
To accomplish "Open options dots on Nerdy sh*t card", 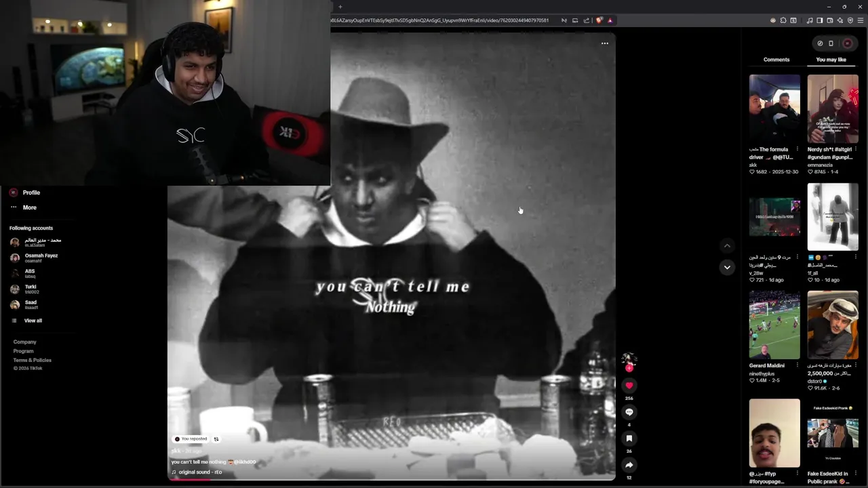I will [856, 149].
